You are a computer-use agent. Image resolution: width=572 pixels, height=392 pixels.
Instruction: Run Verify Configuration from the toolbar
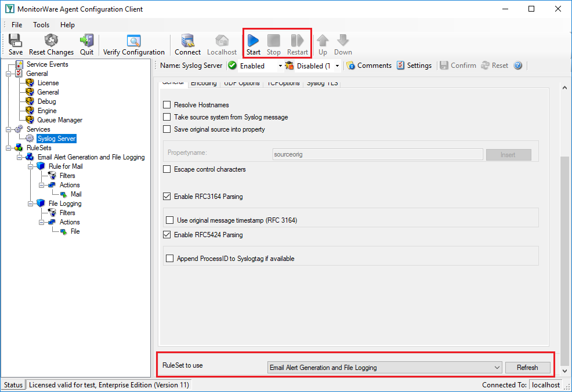point(134,45)
